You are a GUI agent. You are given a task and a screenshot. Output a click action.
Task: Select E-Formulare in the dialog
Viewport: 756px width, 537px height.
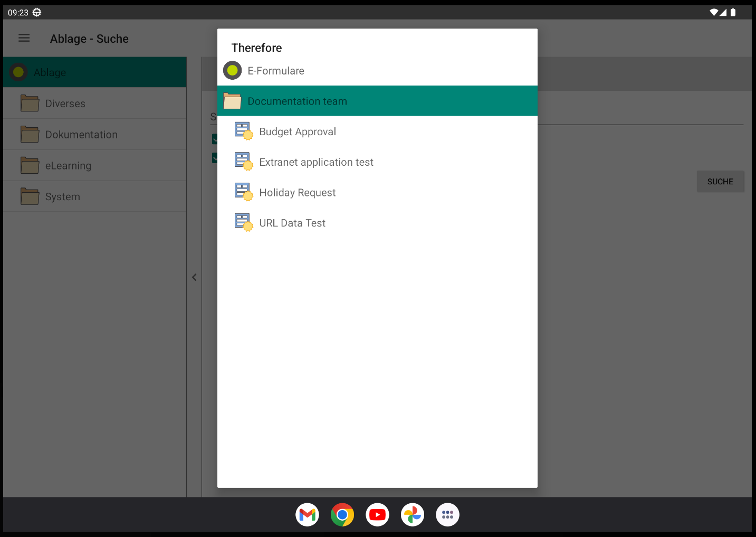click(377, 71)
